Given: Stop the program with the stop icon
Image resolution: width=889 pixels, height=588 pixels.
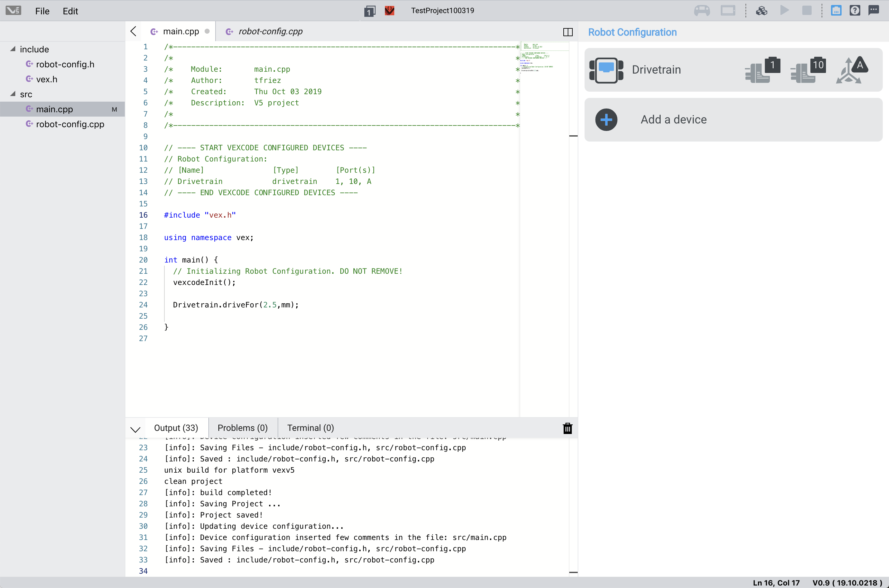Looking at the screenshot, I should click(807, 11).
